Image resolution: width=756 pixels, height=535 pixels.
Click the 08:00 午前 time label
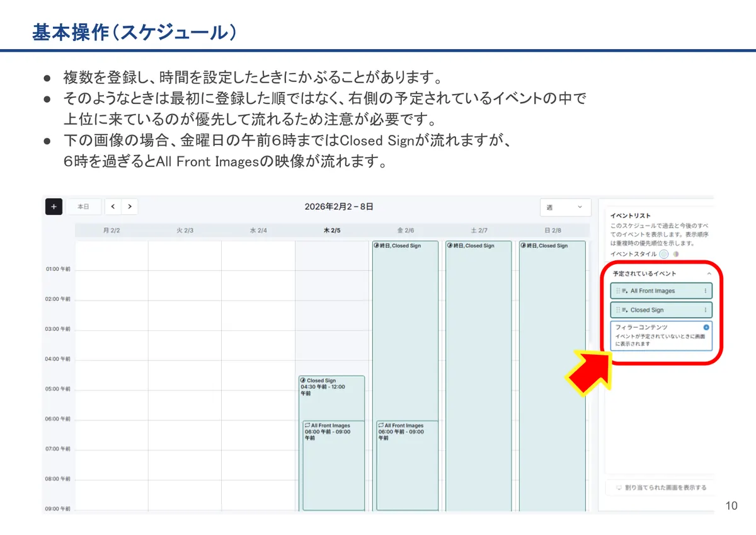(x=58, y=478)
